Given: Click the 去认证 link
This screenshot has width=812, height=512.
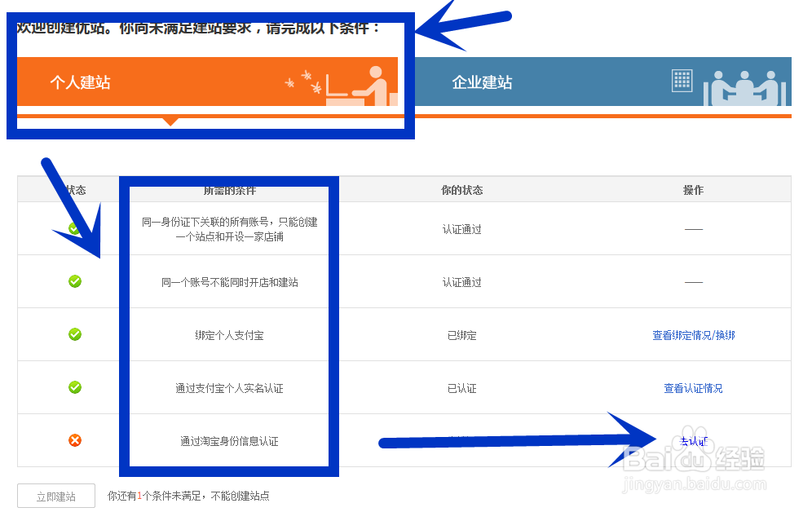Looking at the screenshot, I should click(x=694, y=441).
